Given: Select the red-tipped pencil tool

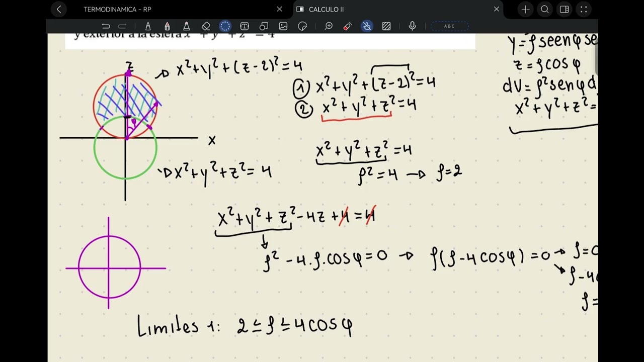Looking at the screenshot, I should [167, 26].
